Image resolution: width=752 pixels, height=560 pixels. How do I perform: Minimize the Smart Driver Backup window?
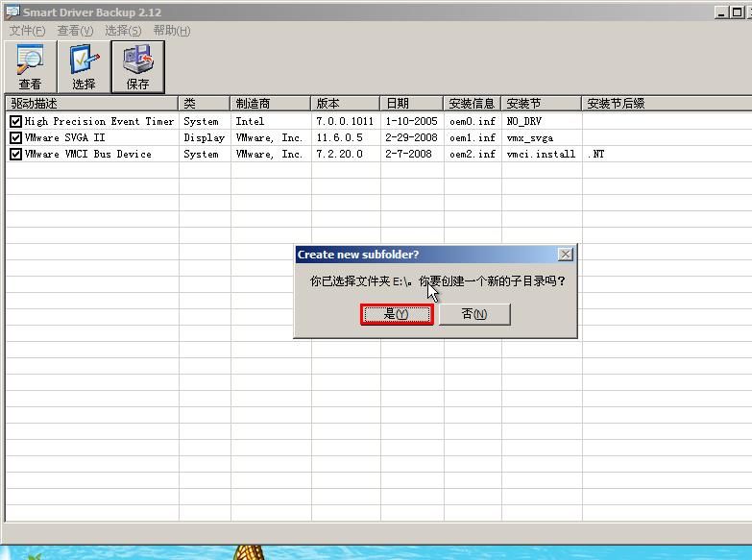point(721,12)
